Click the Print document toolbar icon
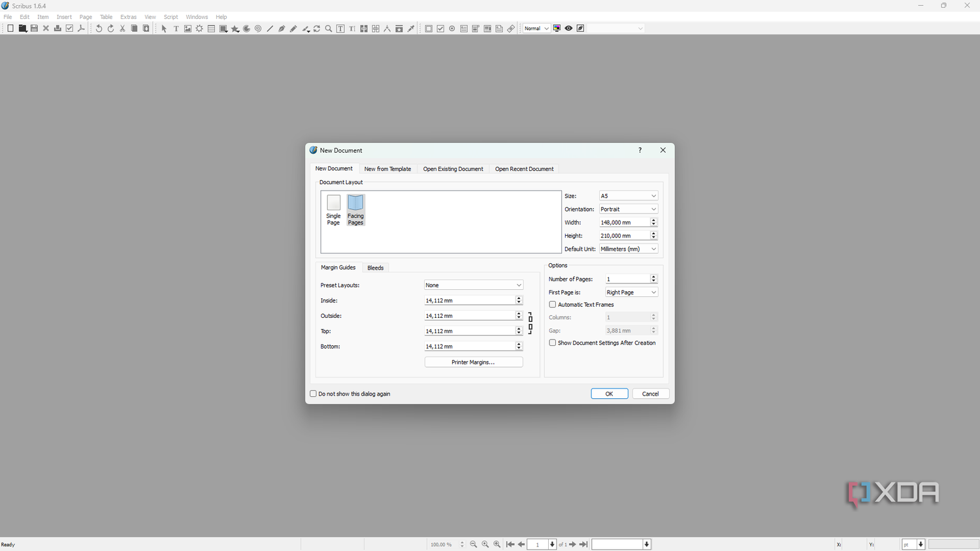Viewport: 980px width, 551px height. [57, 29]
